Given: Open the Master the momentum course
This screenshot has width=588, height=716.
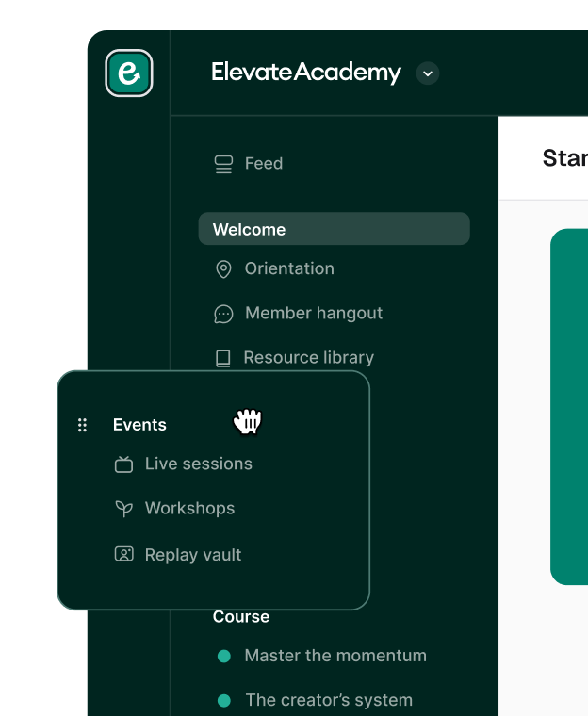Looking at the screenshot, I should [335, 656].
